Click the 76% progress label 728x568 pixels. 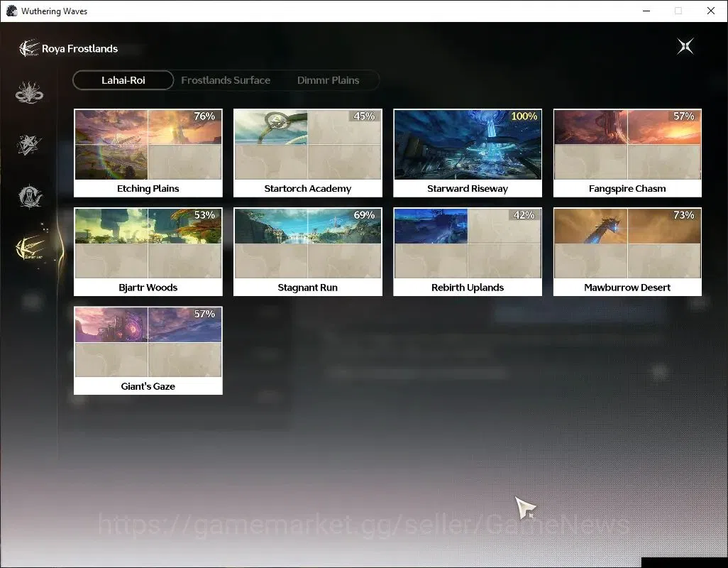point(204,116)
